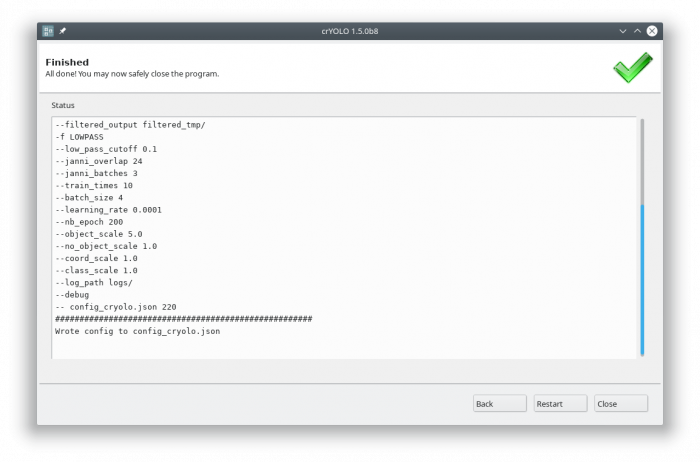Click the row of hash separator characters

[183, 319]
